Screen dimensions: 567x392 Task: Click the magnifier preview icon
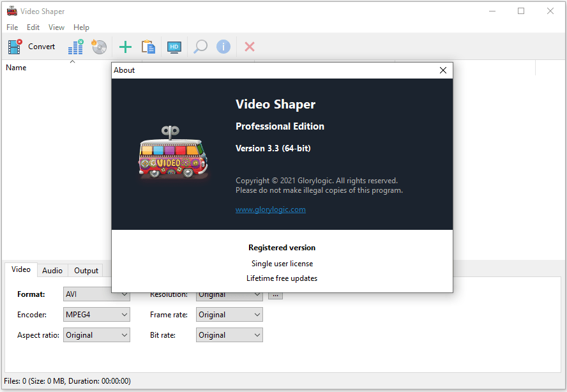(x=200, y=47)
